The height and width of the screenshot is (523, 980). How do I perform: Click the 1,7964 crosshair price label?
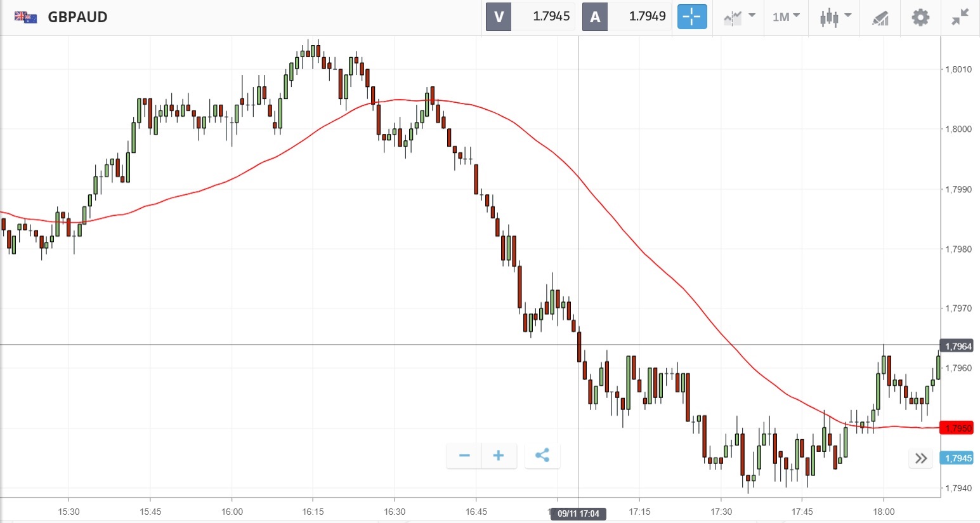click(x=958, y=346)
